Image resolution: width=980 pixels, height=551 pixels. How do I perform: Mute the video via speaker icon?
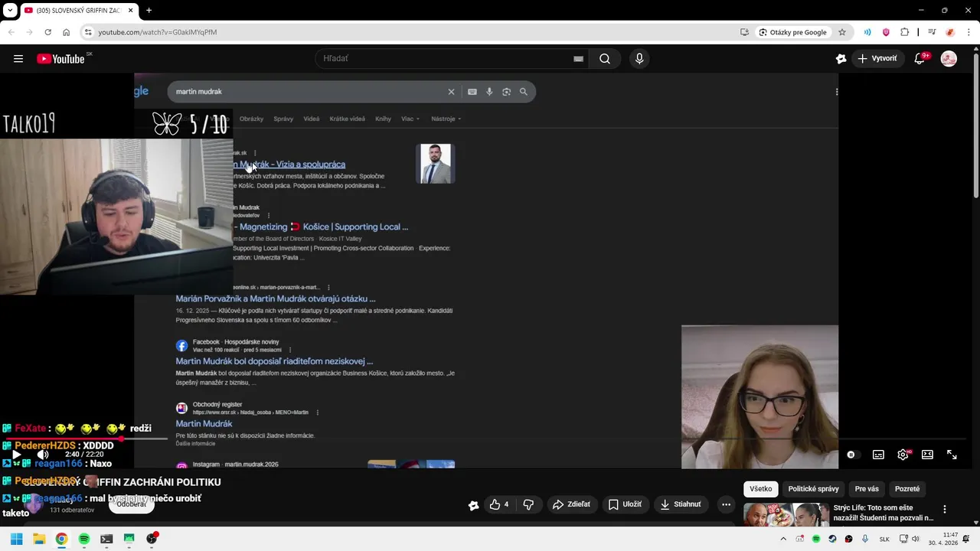pyautogui.click(x=43, y=455)
